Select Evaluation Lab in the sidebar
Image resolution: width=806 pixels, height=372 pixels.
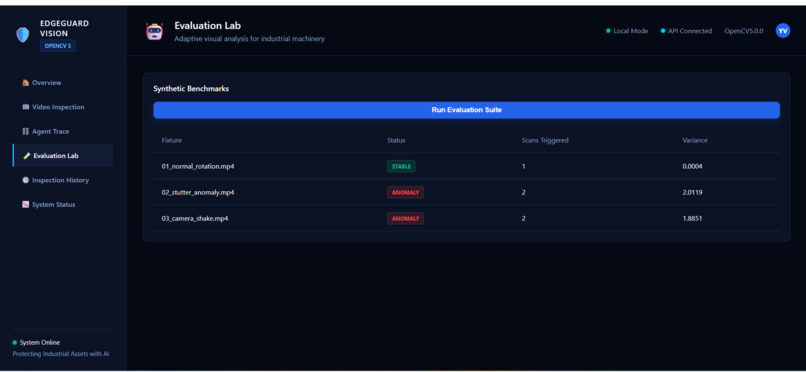tap(63, 156)
